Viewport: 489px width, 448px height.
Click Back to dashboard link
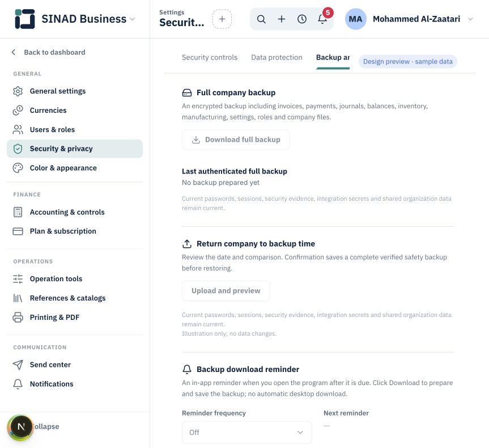tap(54, 52)
